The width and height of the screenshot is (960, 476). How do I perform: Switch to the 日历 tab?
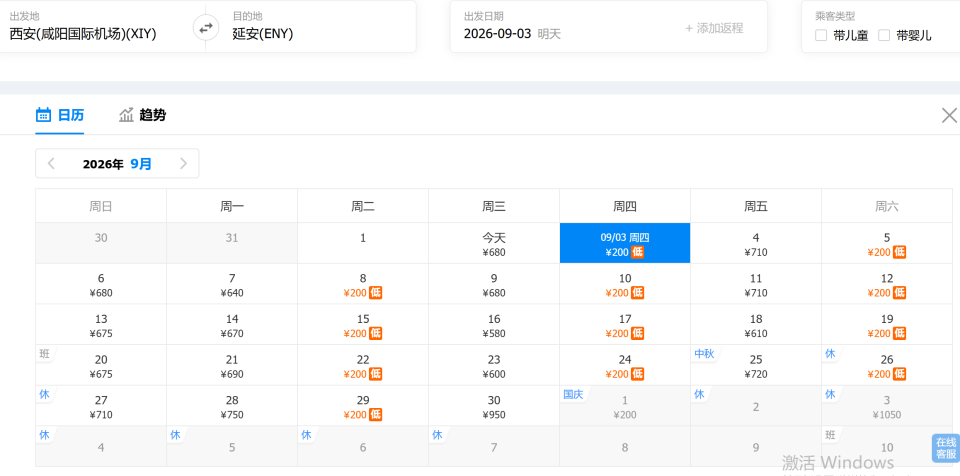coord(60,115)
